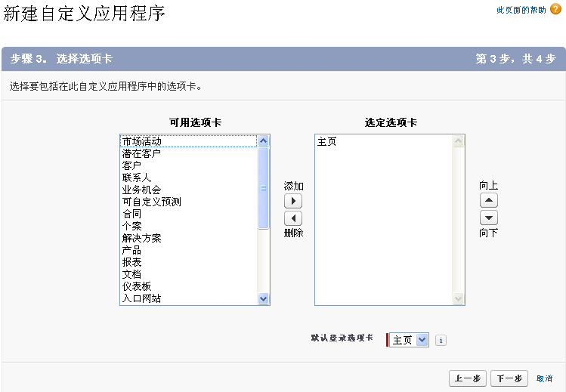The image size is (566, 392).
Task: Open the 此页面的帮助 link
Action: tap(521, 11)
